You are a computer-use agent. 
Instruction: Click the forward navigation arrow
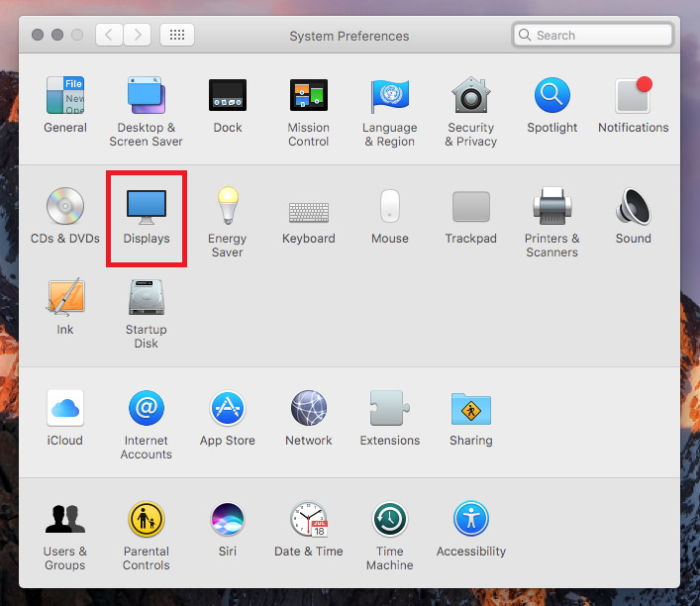(x=136, y=35)
